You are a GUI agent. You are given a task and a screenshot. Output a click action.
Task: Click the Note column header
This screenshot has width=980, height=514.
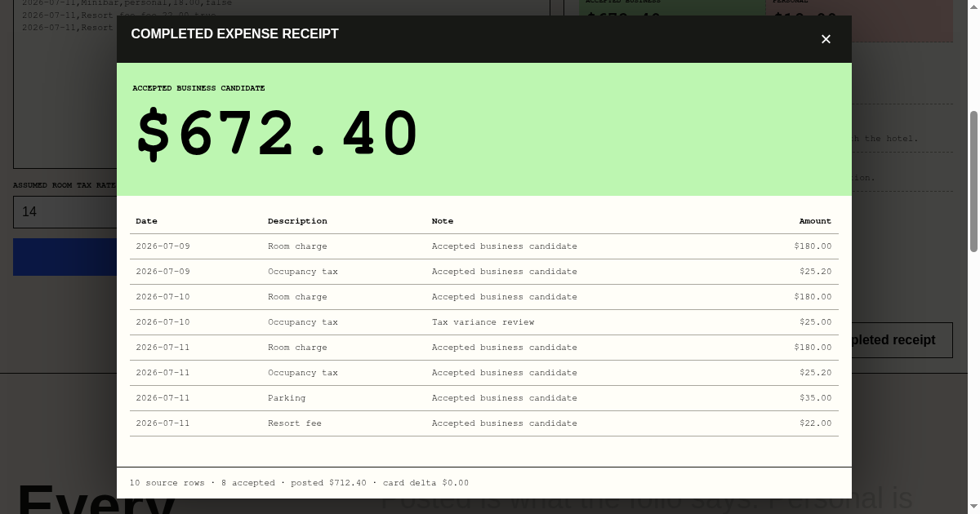point(443,221)
